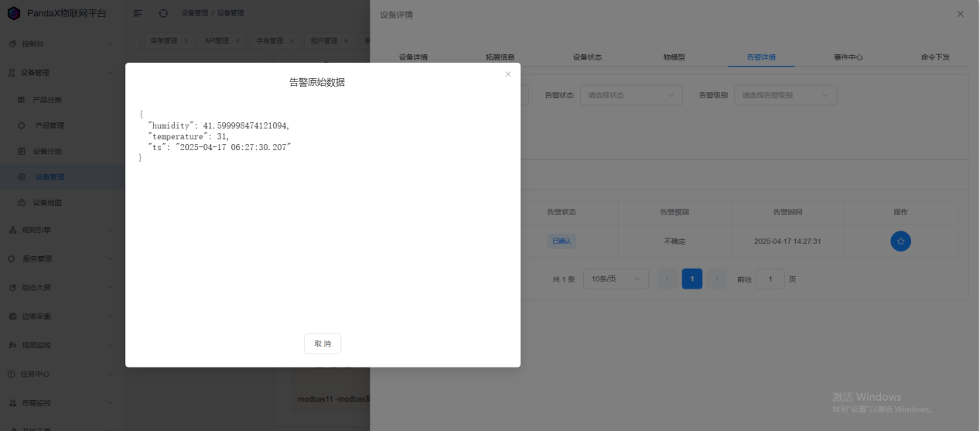The height and width of the screenshot is (431, 980).
Task: Click the PandaX logo icon
Action: pos(14,13)
